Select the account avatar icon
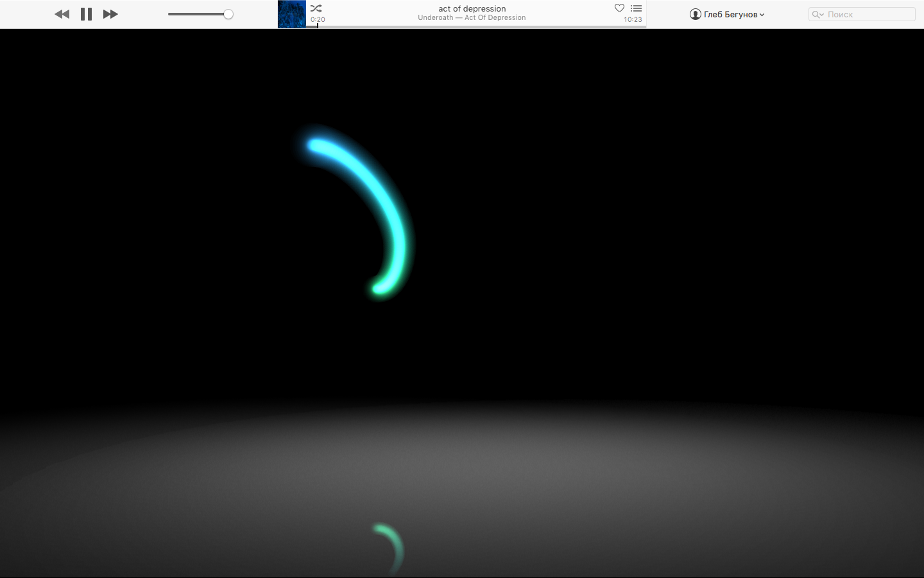Viewport: 924px width, 578px height. pyautogui.click(x=695, y=14)
